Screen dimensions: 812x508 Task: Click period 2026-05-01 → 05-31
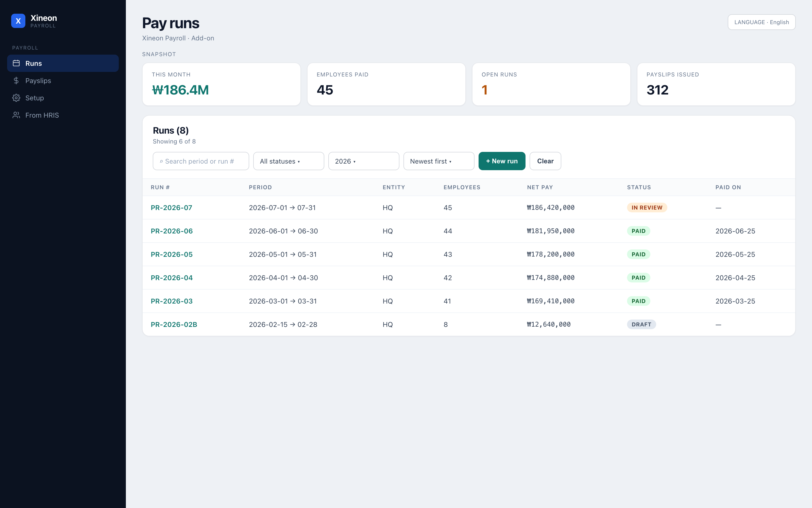click(x=282, y=254)
